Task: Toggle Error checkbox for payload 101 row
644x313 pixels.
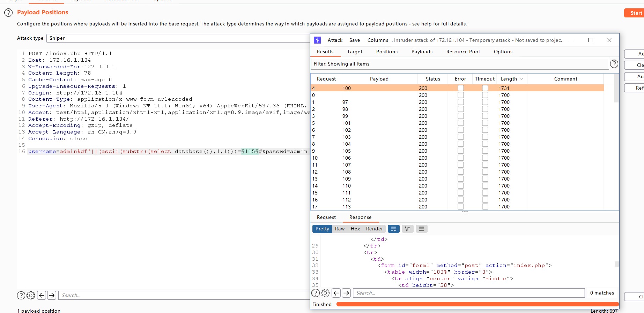Action: click(461, 123)
